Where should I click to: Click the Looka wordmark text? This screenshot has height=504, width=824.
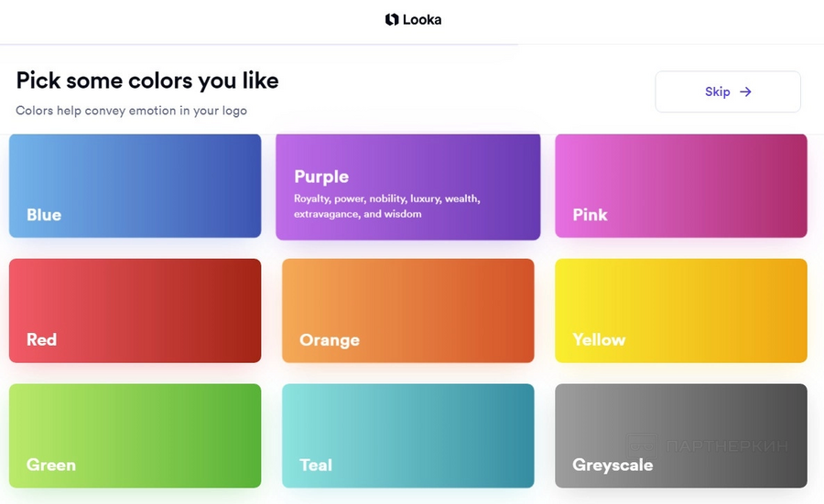pos(422,20)
